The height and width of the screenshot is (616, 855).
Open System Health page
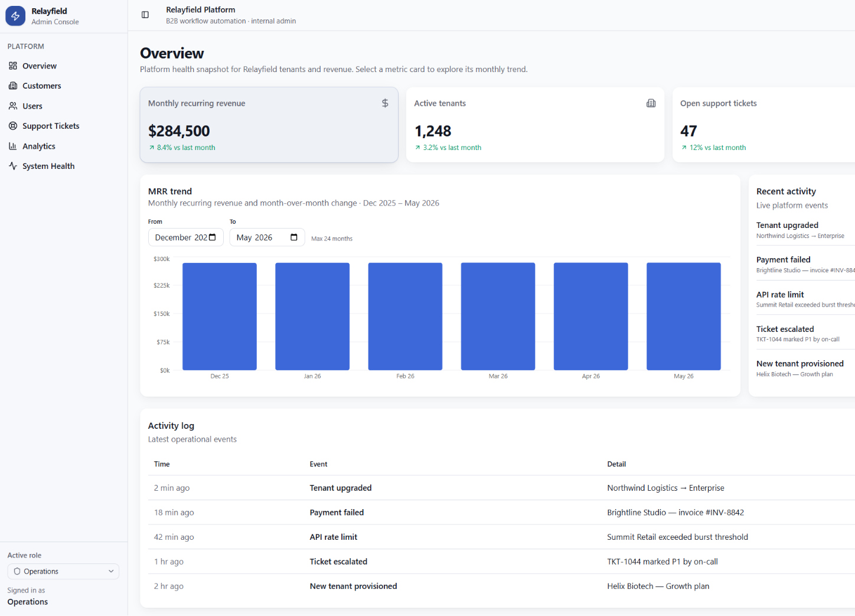63,166
